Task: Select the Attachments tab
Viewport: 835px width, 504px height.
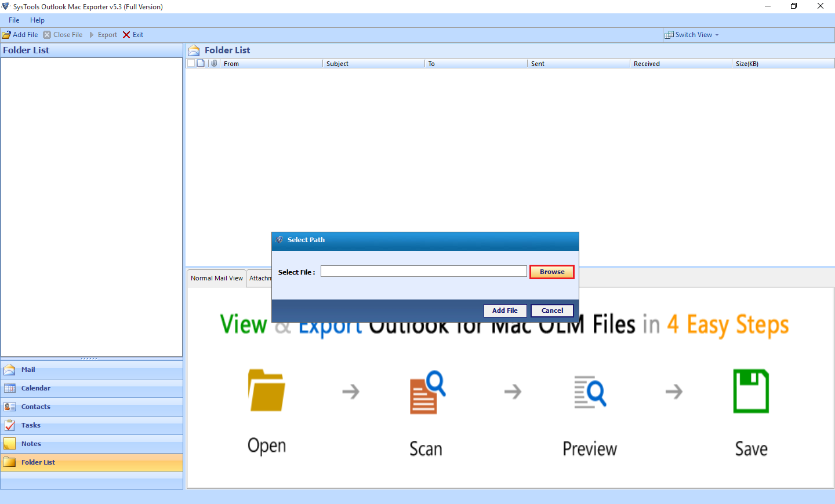Action: (260, 278)
